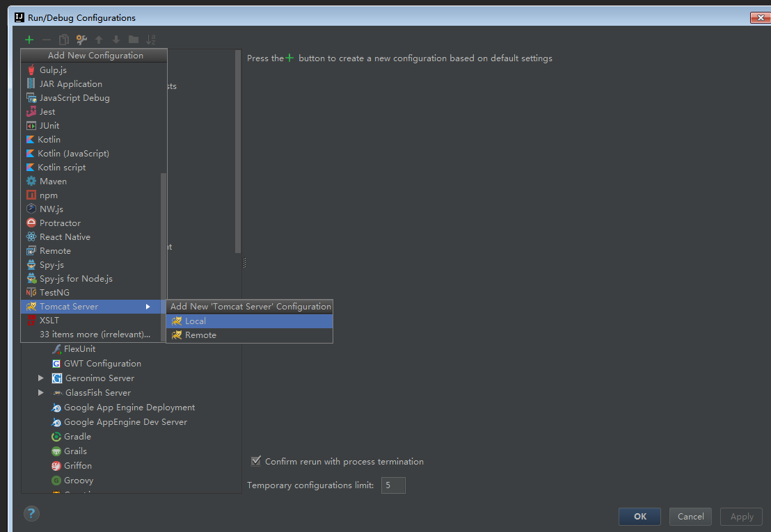Open Tomcat Server submenu arrow
This screenshot has height=532, width=771.
click(x=148, y=307)
